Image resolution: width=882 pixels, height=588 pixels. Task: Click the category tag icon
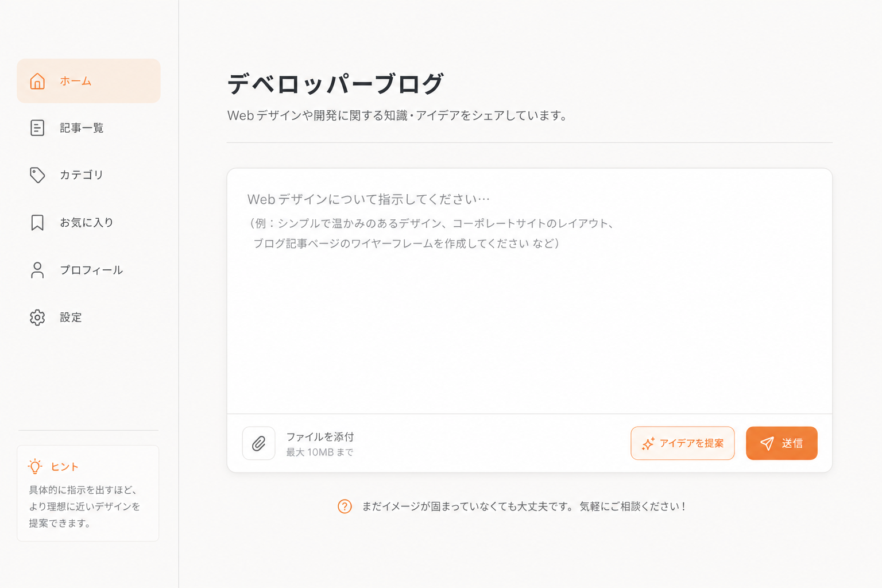(37, 175)
